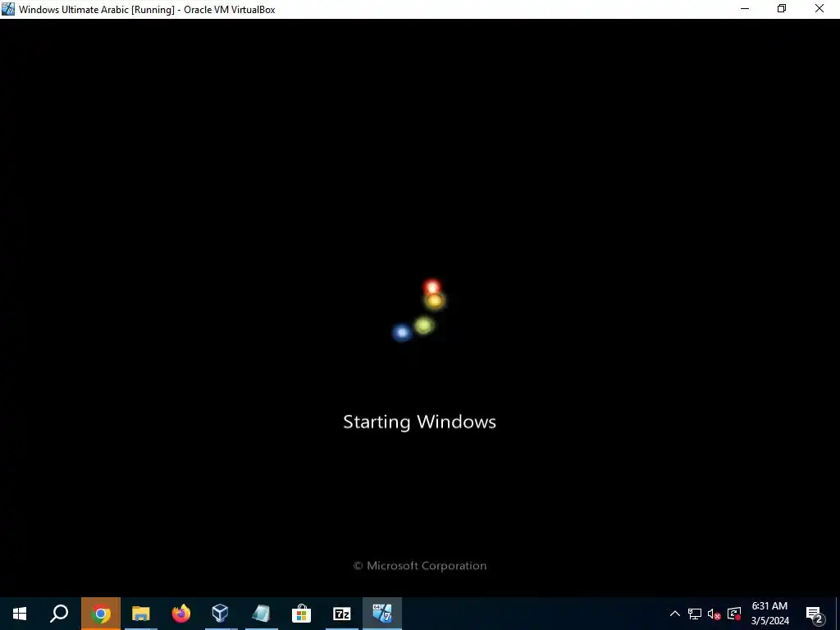The width and height of the screenshot is (840, 630).
Task: Select the running Windows 7 VM taskbar icon
Action: click(382, 614)
